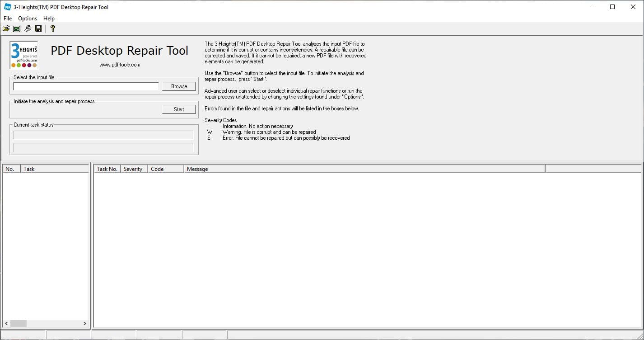Click the 3-Heights logo image
This screenshot has width=644, height=340.
coord(24,55)
